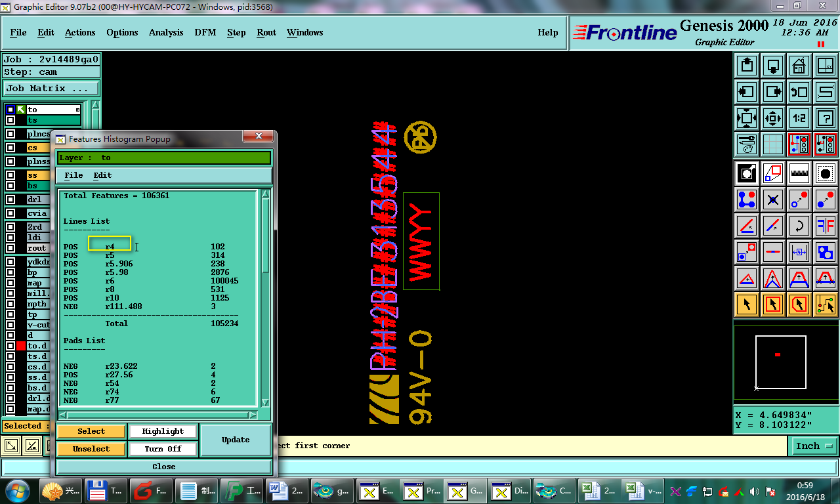Click the red-blue angled line edit icon
The height and width of the screenshot is (504, 840).
click(747, 226)
